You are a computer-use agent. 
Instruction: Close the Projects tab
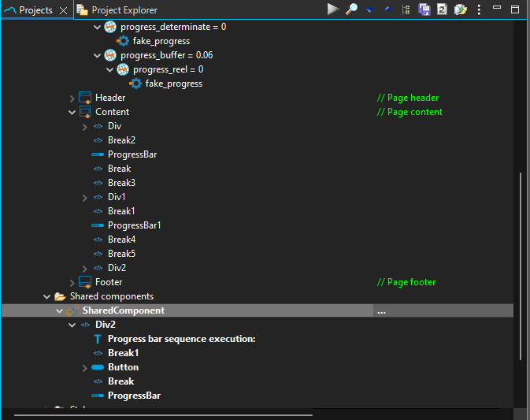(64, 10)
